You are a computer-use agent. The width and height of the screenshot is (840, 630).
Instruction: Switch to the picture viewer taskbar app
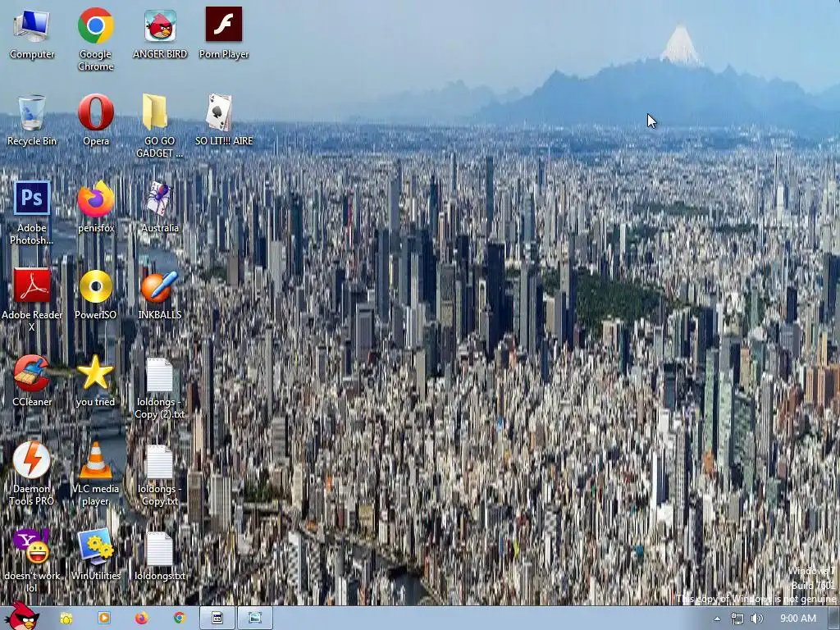pos(255,619)
